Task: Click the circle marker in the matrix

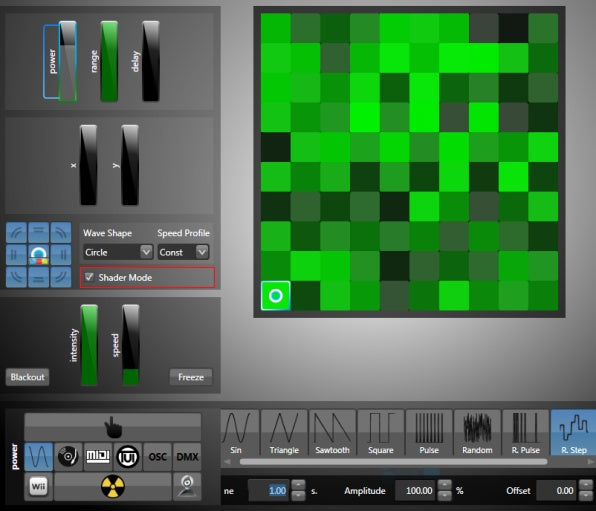Action: pos(276,295)
